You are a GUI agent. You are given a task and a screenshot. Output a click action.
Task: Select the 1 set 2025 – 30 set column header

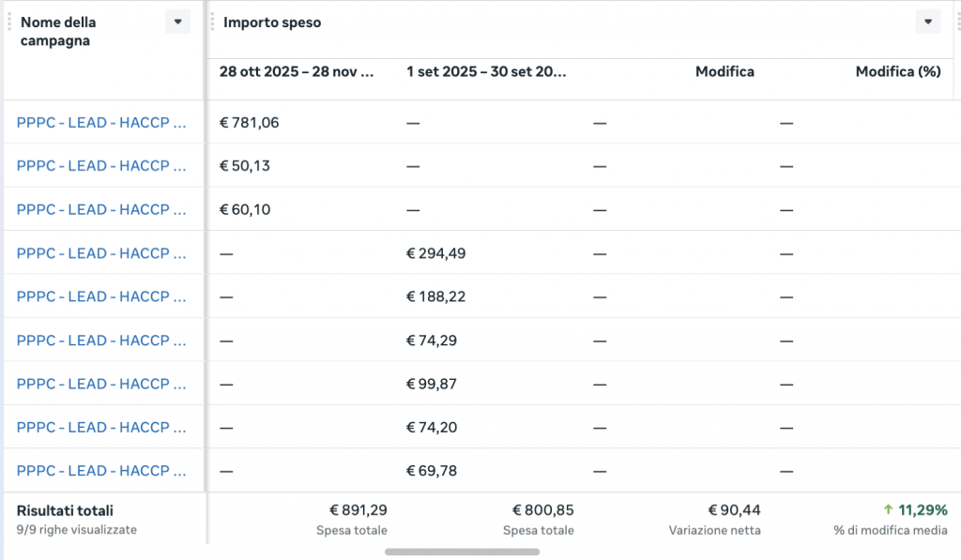pos(486,71)
